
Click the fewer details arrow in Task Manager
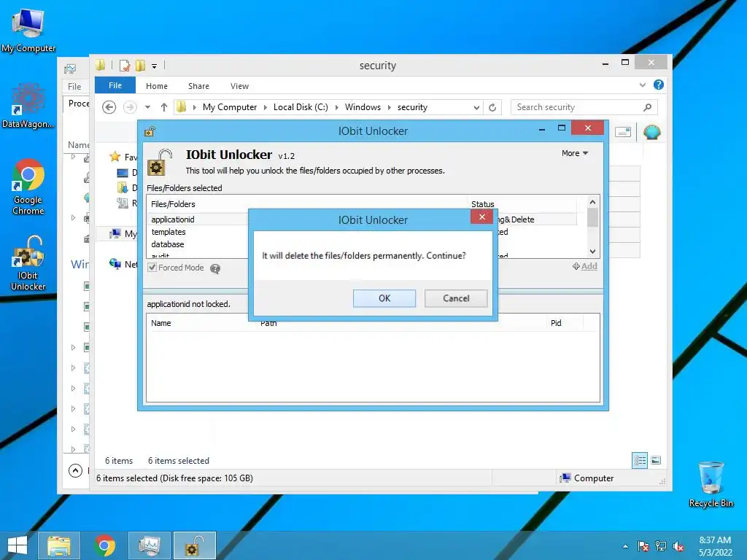coord(75,470)
